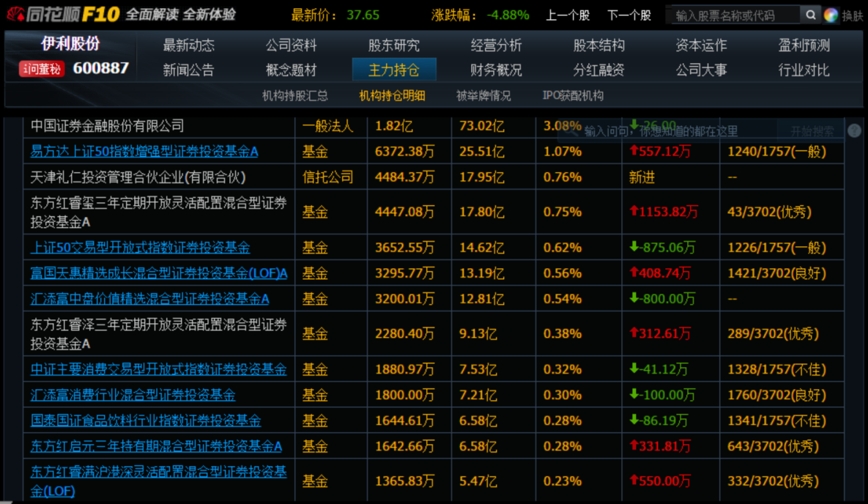Viewport: 868px width, 504px height.
Task: Click the latest price 37.65
Action: pyautogui.click(x=363, y=15)
